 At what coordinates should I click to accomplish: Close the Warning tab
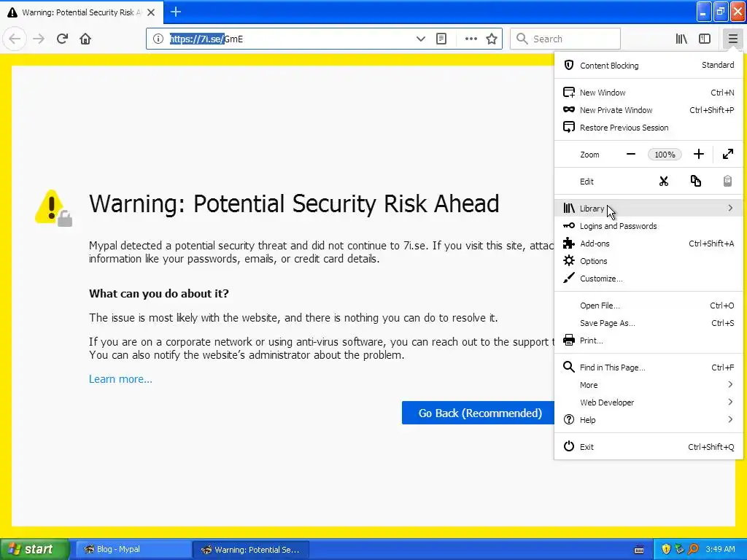click(151, 12)
